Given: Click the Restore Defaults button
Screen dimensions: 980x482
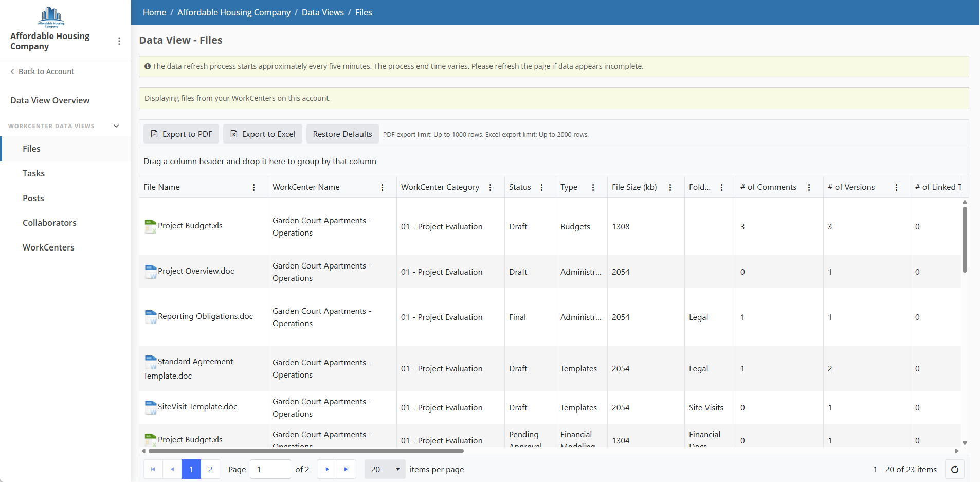Looking at the screenshot, I should point(342,134).
